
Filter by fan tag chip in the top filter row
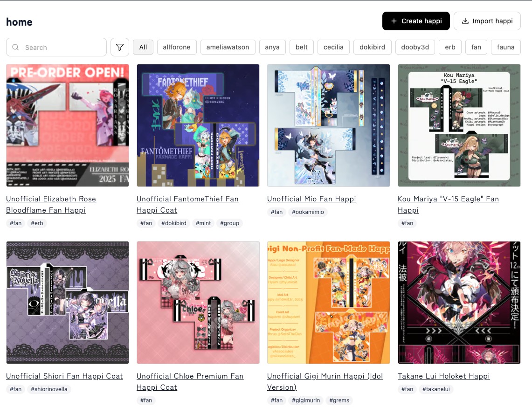pos(477,47)
